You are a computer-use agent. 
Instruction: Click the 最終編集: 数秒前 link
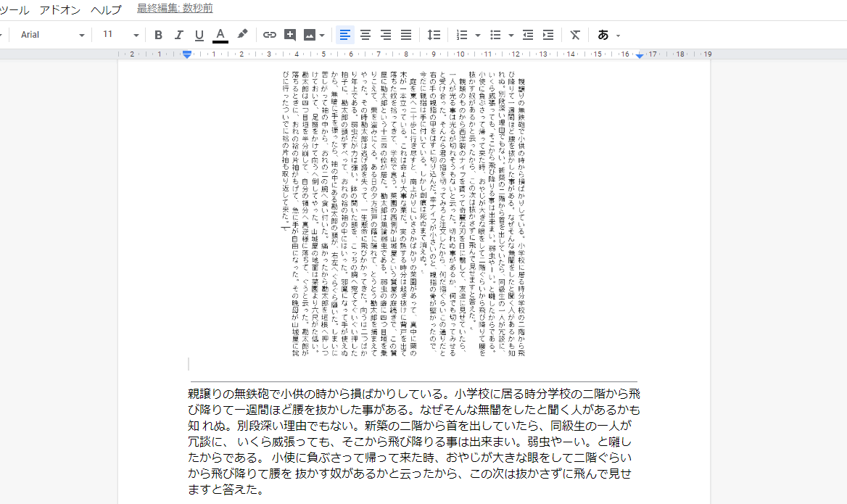point(175,9)
